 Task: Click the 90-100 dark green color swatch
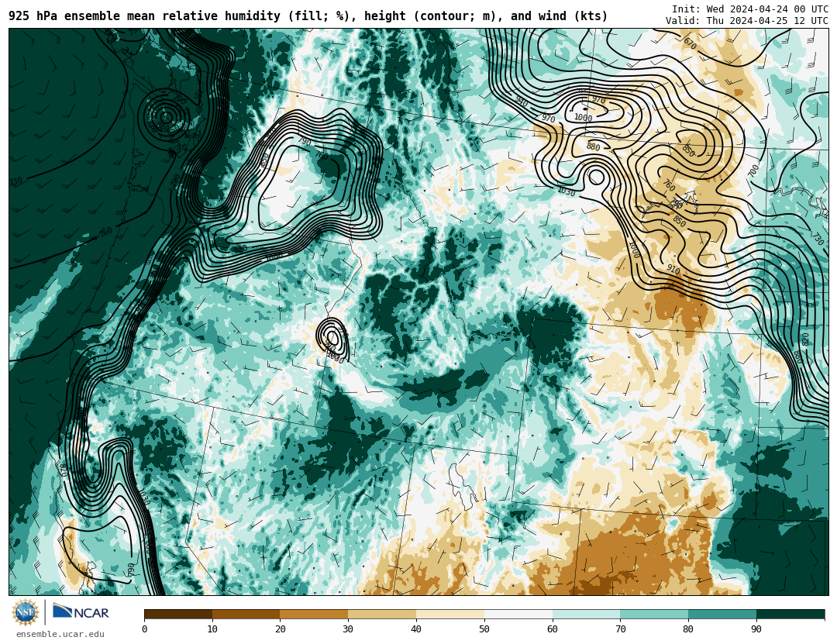790,614
